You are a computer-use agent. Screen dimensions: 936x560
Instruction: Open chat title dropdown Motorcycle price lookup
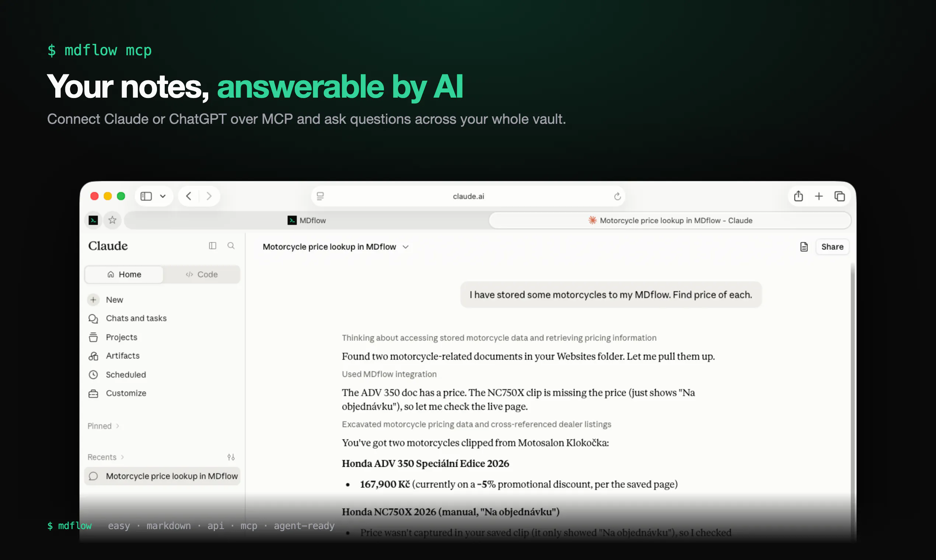(336, 247)
